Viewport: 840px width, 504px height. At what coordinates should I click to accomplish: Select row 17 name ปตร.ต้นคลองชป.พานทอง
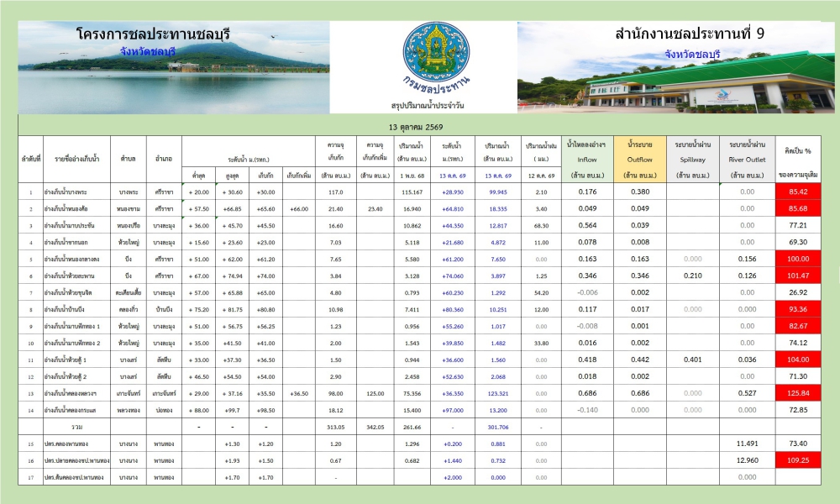74,477
